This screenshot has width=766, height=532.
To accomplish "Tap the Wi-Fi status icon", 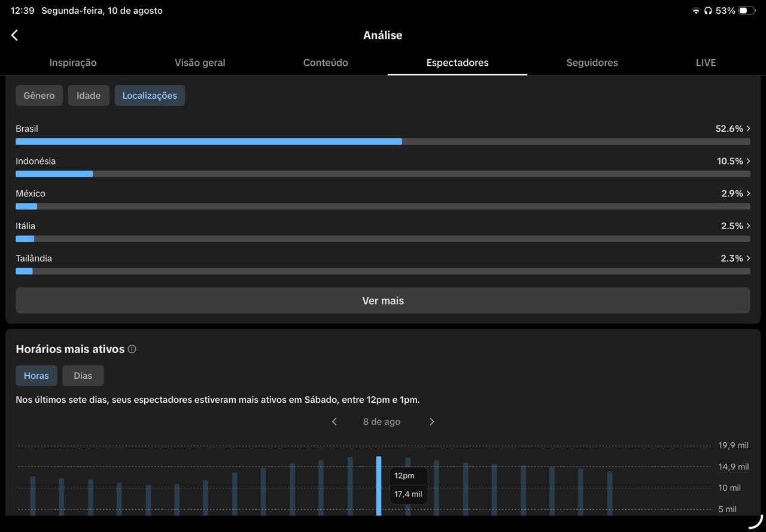I will [696, 11].
